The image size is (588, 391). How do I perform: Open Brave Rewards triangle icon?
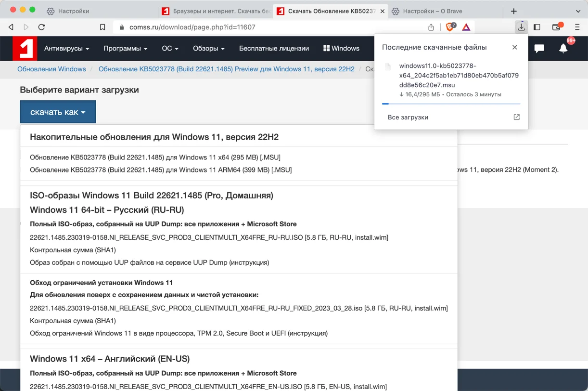coord(466,27)
